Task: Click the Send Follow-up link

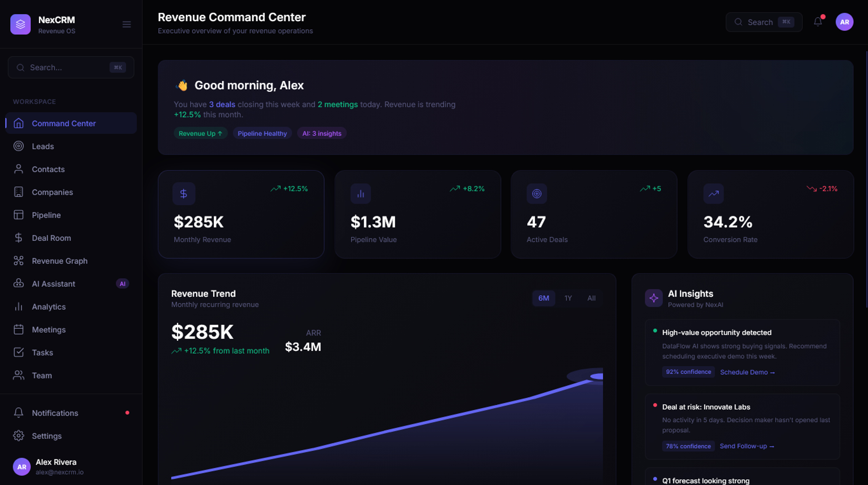Action: point(747,446)
